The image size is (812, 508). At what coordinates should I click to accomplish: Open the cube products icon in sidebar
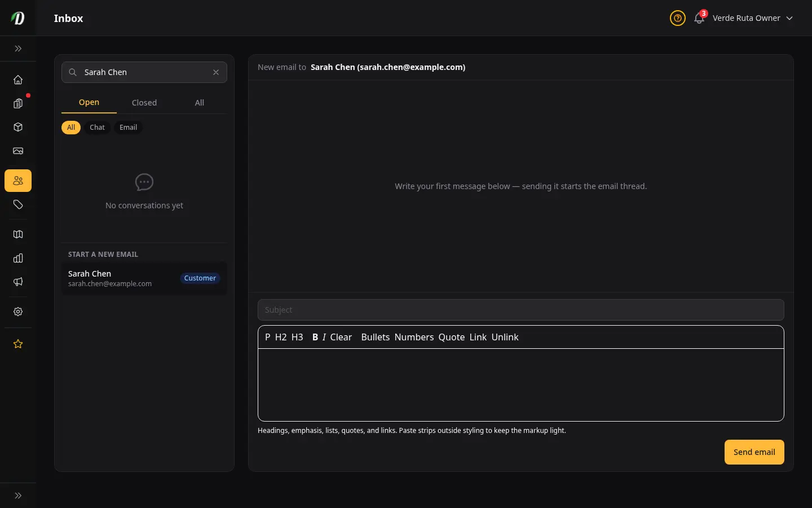18,127
